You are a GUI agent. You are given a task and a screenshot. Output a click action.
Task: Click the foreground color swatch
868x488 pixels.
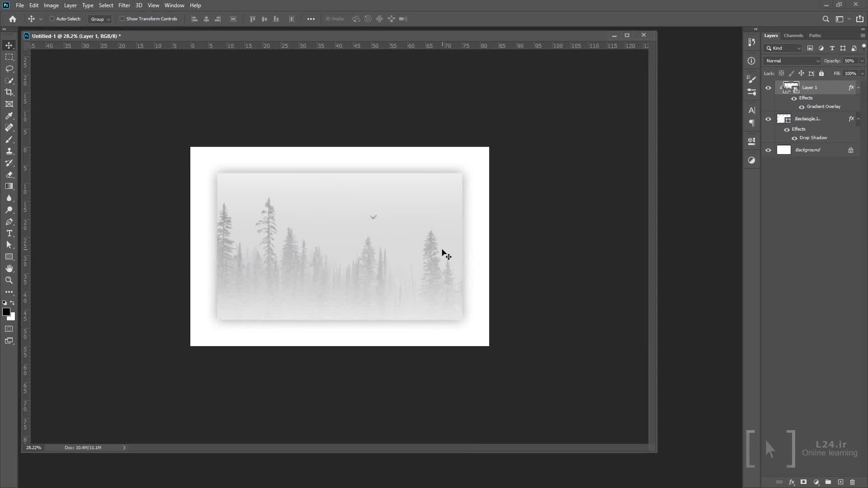(x=6, y=312)
